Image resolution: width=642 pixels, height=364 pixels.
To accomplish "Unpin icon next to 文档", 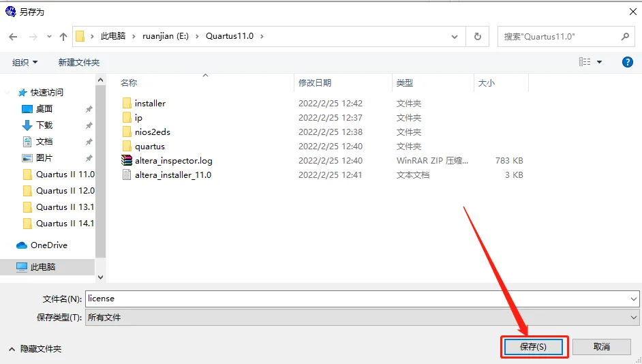I will pos(89,142).
